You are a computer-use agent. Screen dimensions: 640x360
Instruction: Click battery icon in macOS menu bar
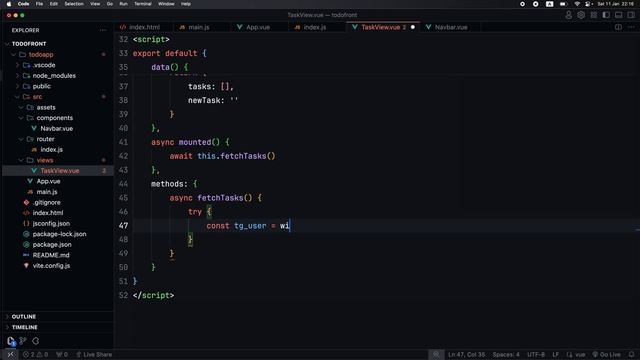(563, 4)
